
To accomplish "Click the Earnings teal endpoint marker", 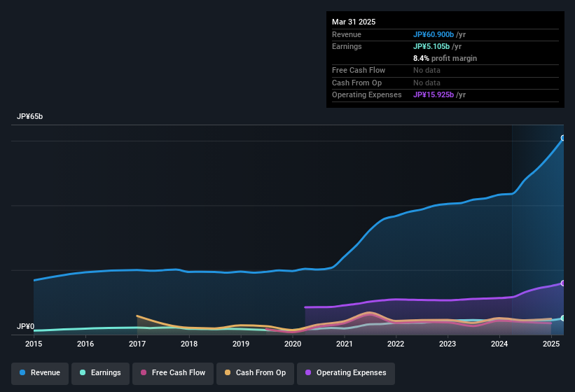I will [x=563, y=318].
